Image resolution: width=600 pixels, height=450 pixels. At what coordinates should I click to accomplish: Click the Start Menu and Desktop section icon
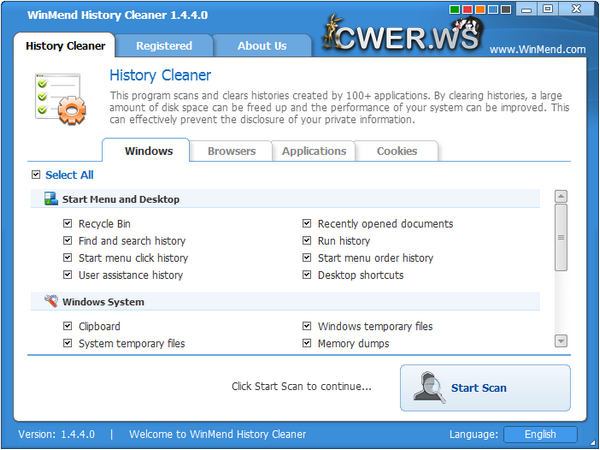[51, 199]
